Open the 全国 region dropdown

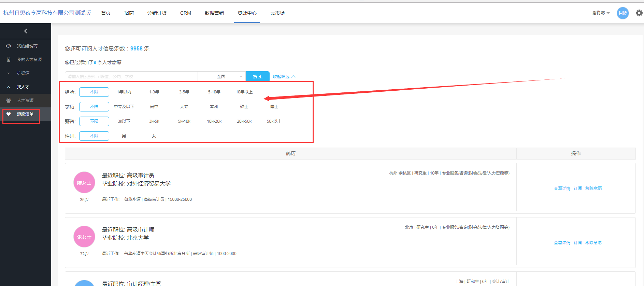221,77
